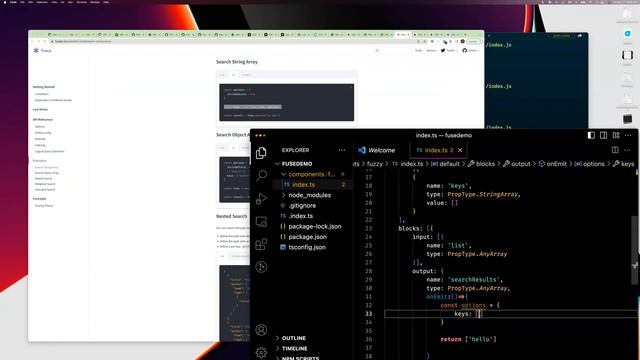
Task: Open the GitHub link in Fuse.js header
Action: point(470,50)
